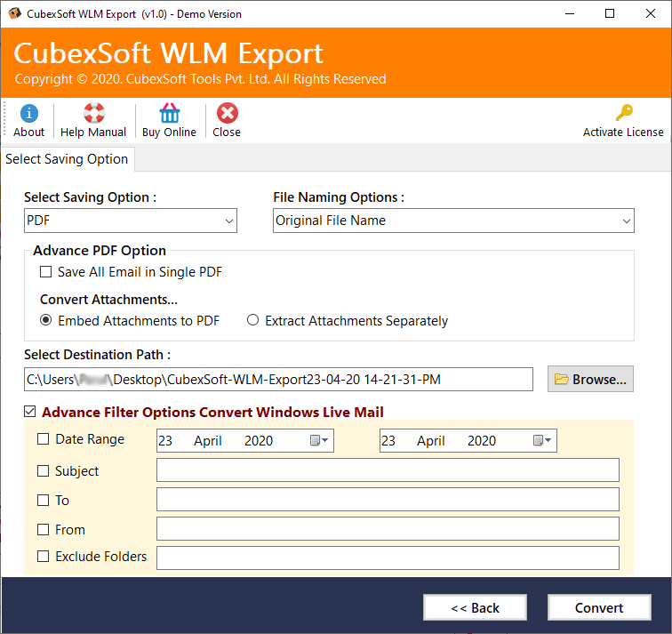The height and width of the screenshot is (634, 672).
Task: Click the Buy Online basket icon
Action: pos(169,114)
